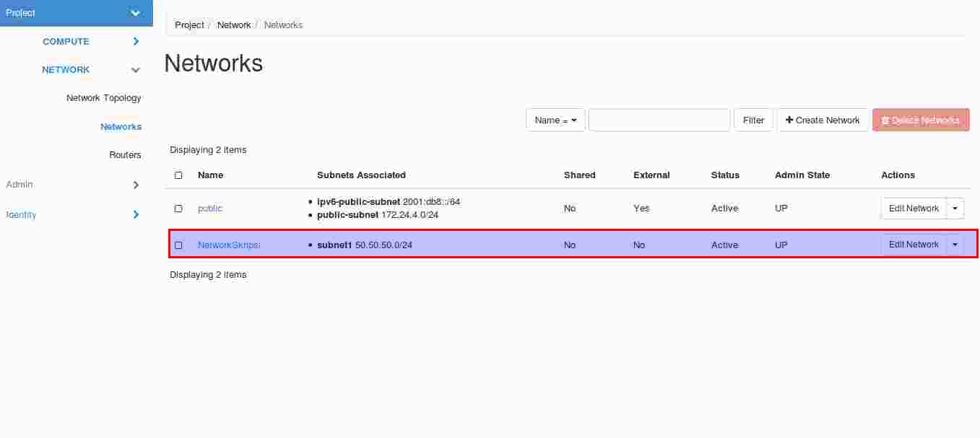The width and height of the screenshot is (980, 438).
Task: Click subnet1 50.50.50.0/24 entry
Action: pos(365,245)
